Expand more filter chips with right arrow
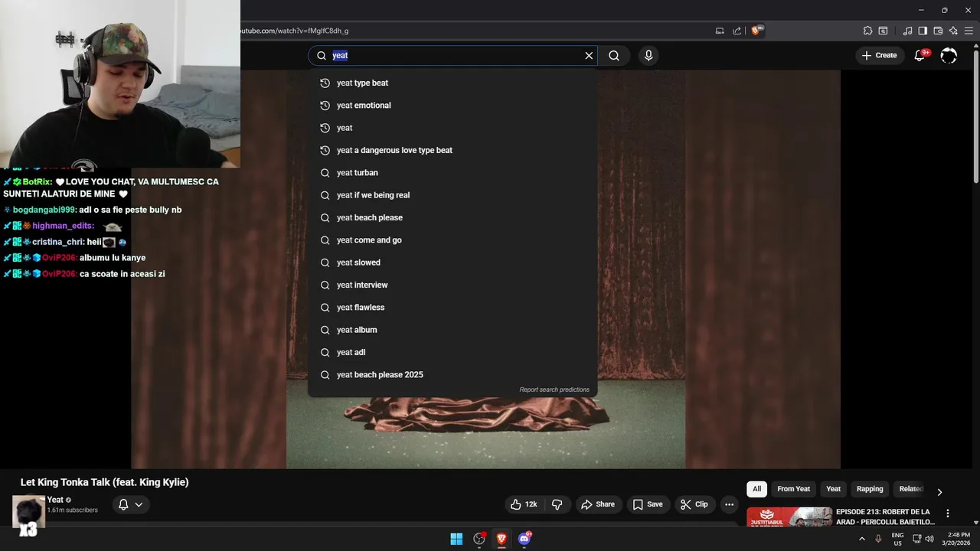This screenshot has height=551, width=980. (939, 491)
